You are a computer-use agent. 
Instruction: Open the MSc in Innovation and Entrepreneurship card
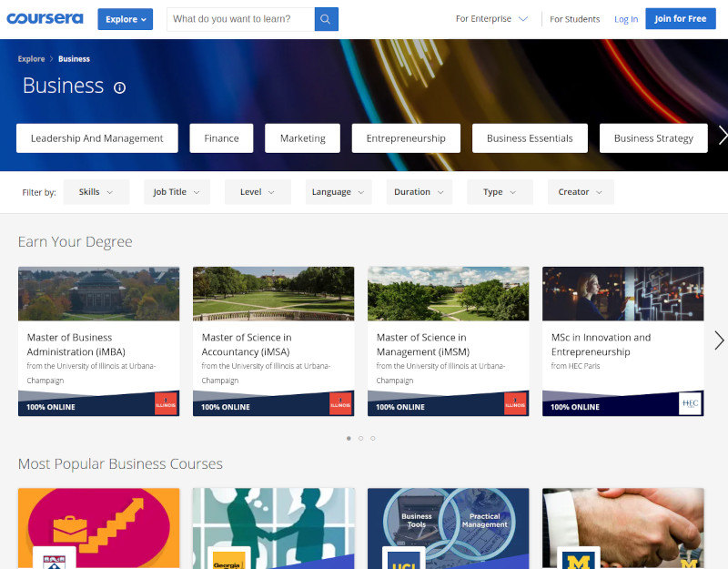point(622,340)
